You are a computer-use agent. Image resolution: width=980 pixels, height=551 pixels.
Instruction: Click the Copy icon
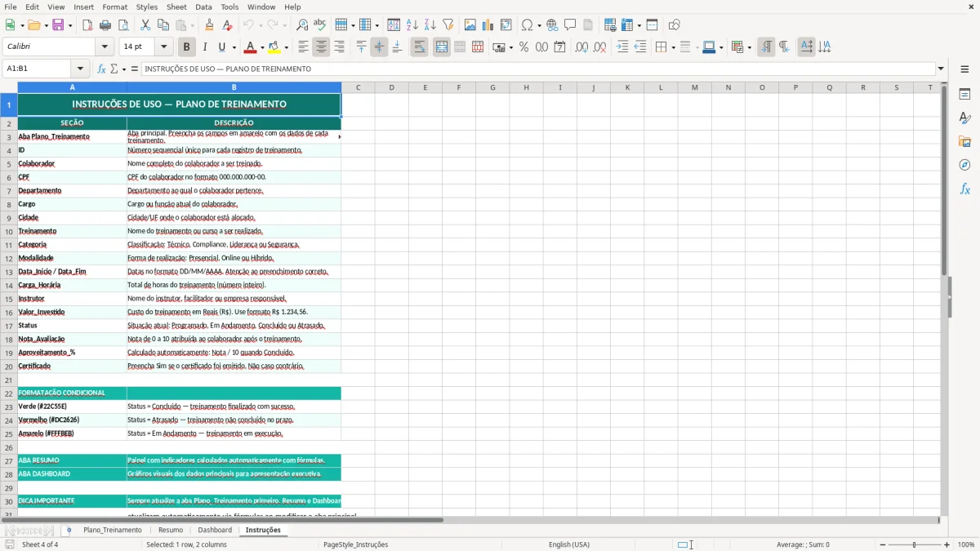pyautogui.click(x=163, y=25)
